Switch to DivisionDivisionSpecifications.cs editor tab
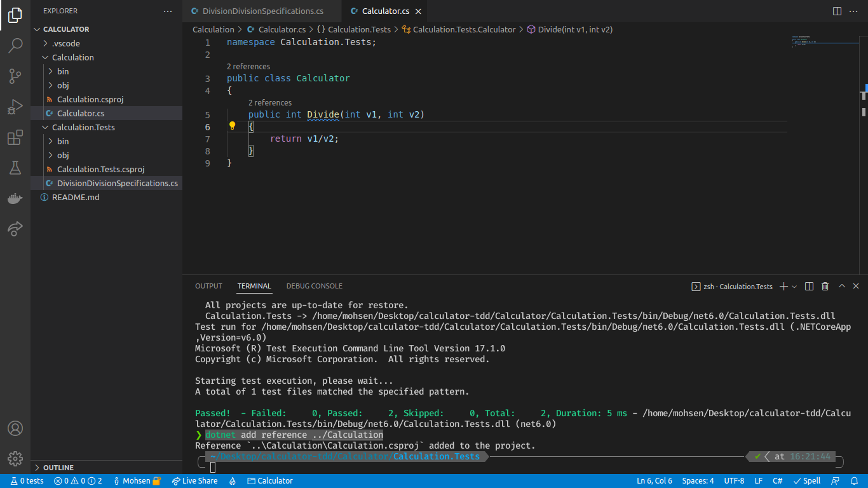This screenshot has width=868, height=488. click(262, 11)
